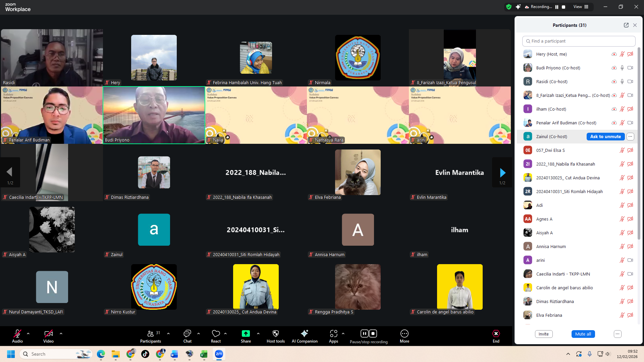644x362 pixels.
Task: Pop out the Participants panel
Action: click(x=626, y=25)
